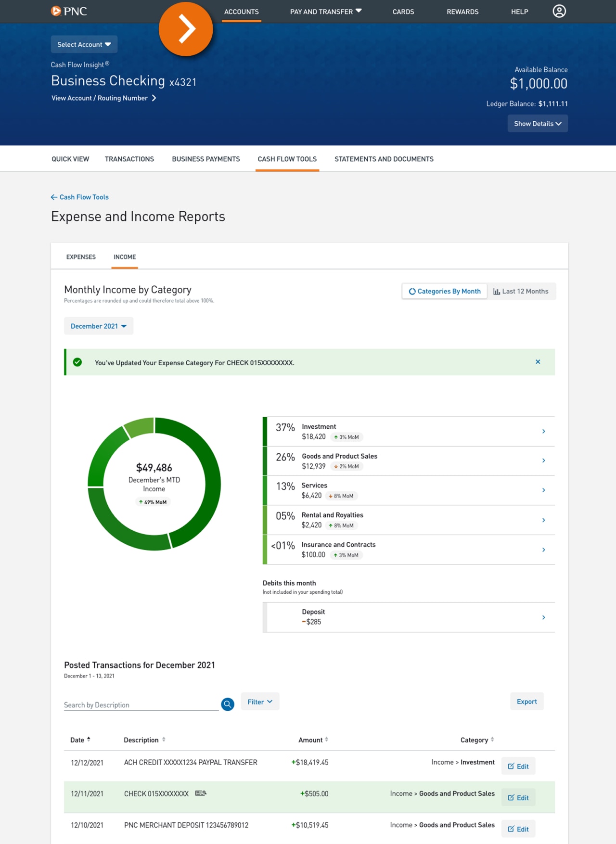Open Cards navigation item
Viewport: 616px width, 844px height.
point(403,12)
